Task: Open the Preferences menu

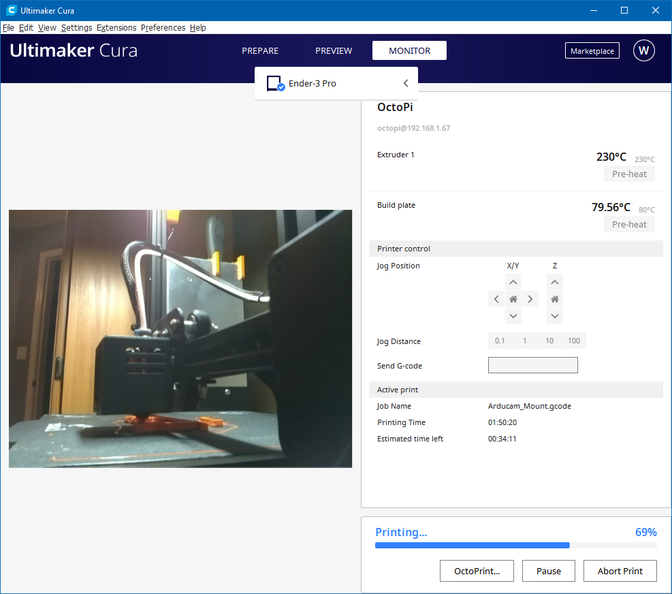Action: pos(163,28)
